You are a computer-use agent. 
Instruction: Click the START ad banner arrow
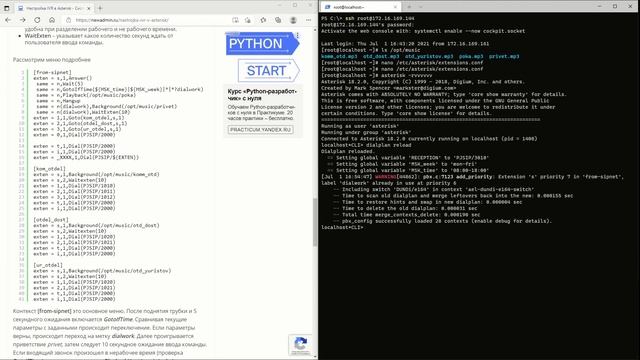[x=268, y=70]
